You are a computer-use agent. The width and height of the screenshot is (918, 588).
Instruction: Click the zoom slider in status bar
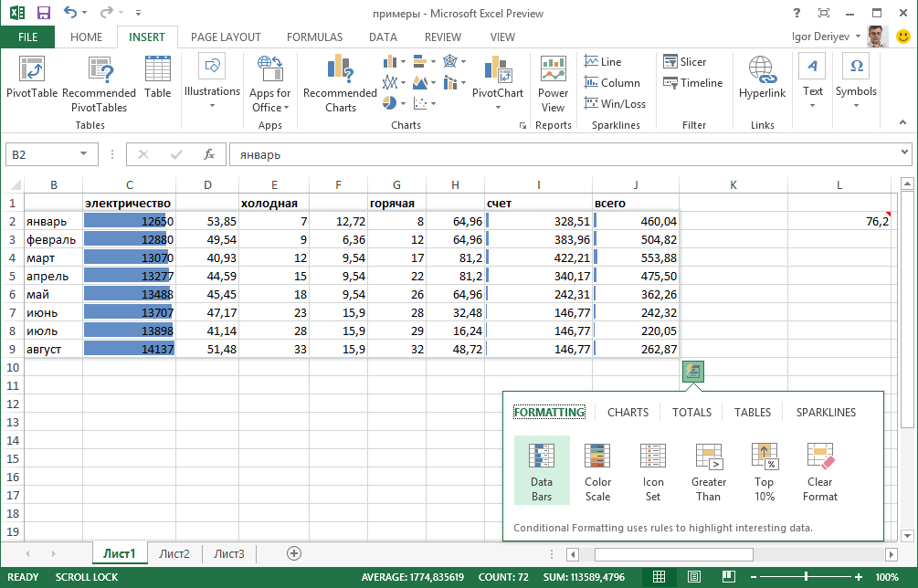(806, 577)
